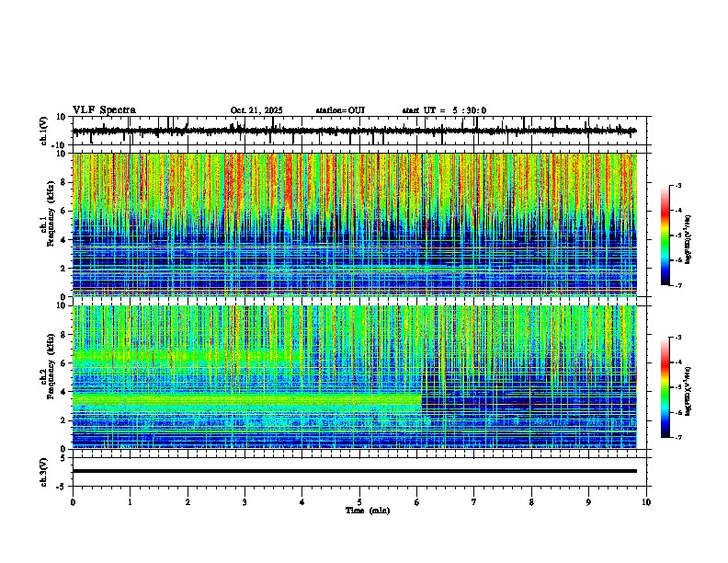Click the '-7' value on ch.2 colorbar
The image size is (728, 563).
coord(677,437)
